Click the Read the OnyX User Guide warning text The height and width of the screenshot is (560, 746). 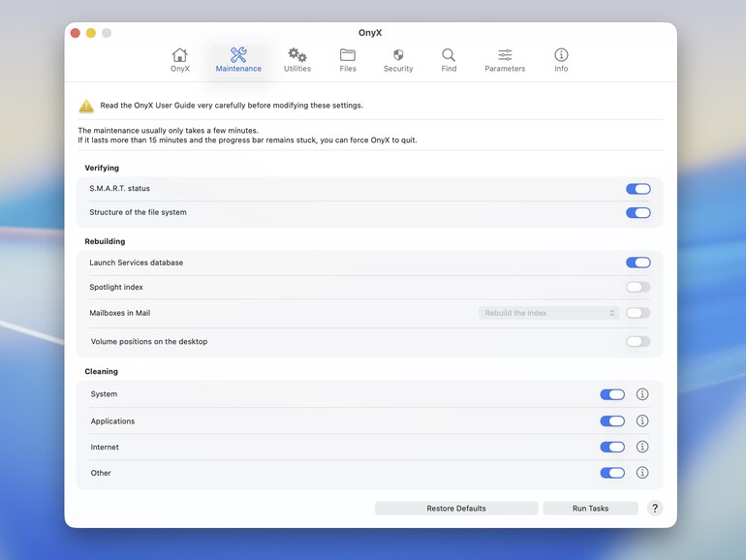232,106
